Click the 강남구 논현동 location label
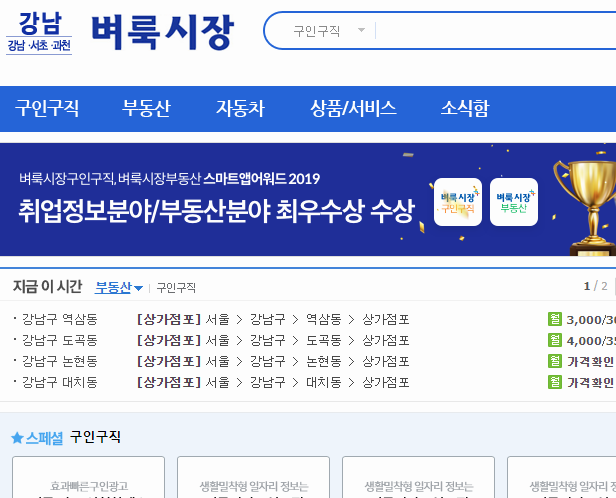616x498 pixels. click(59, 361)
